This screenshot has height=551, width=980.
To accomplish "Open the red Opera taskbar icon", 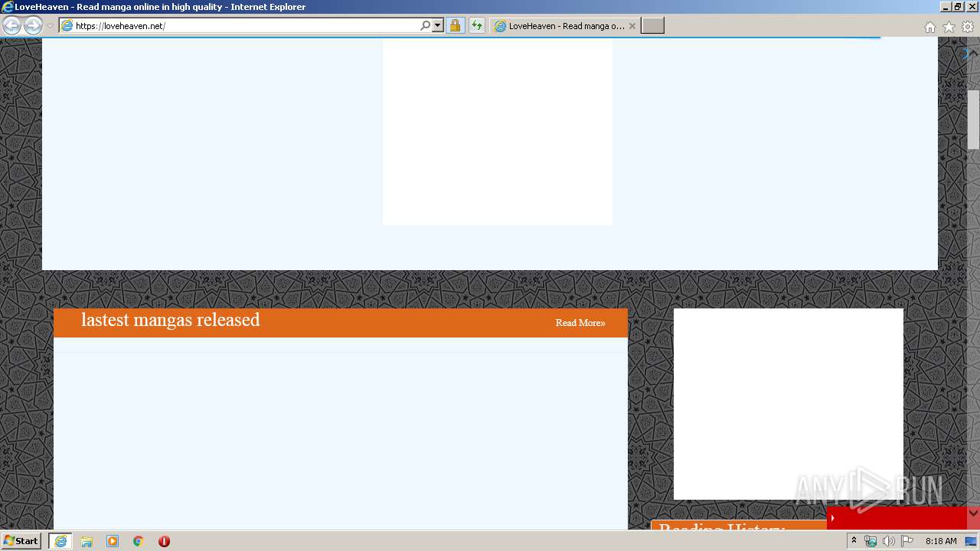I will coord(164,540).
